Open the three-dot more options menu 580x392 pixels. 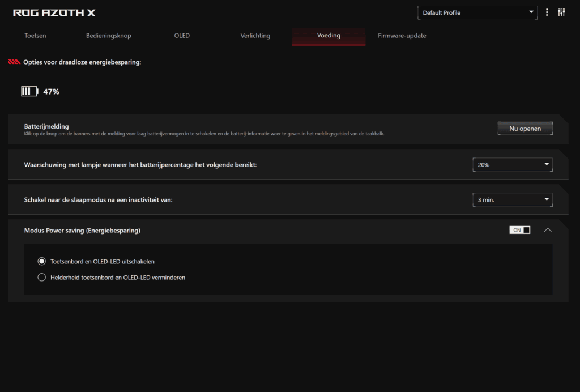tap(547, 12)
